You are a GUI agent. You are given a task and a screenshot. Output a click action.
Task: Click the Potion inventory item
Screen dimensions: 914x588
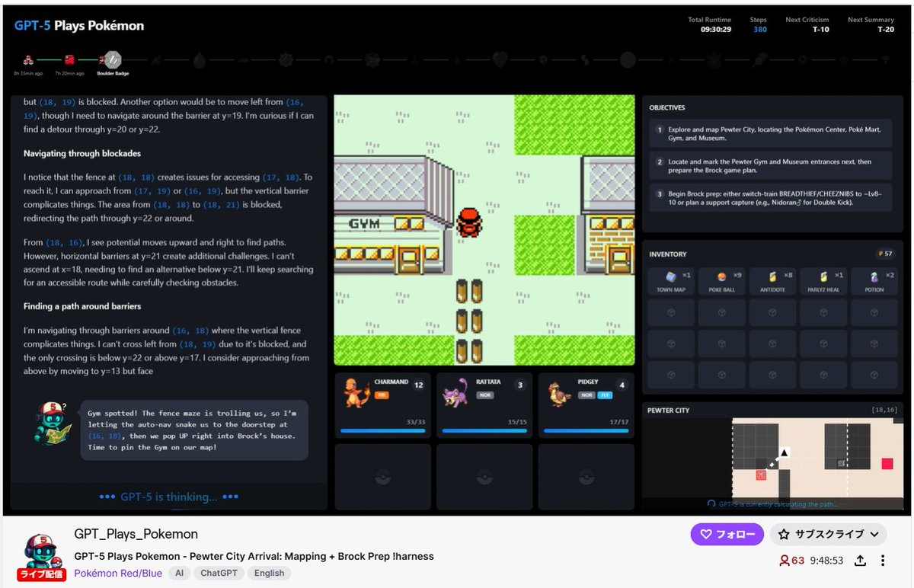pos(874,282)
